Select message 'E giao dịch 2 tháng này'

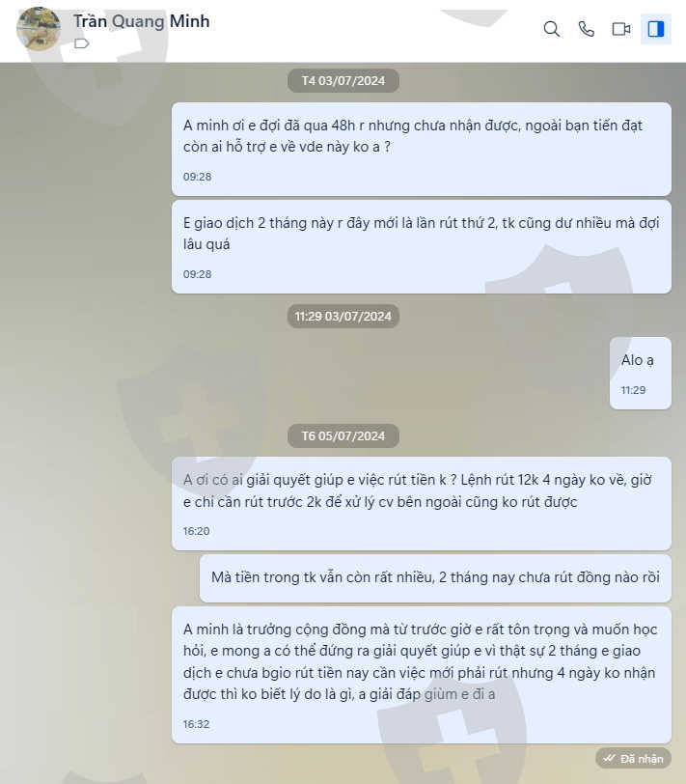(x=422, y=246)
